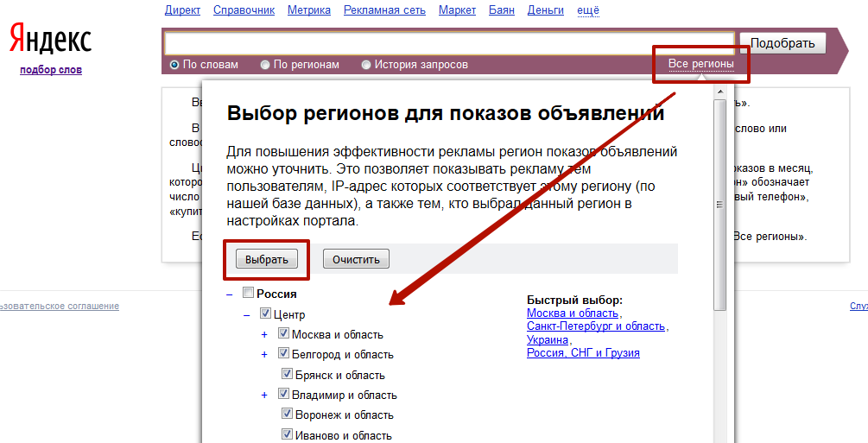Click the Очистить button
This screenshot has height=443, width=868.
(356, 259)
